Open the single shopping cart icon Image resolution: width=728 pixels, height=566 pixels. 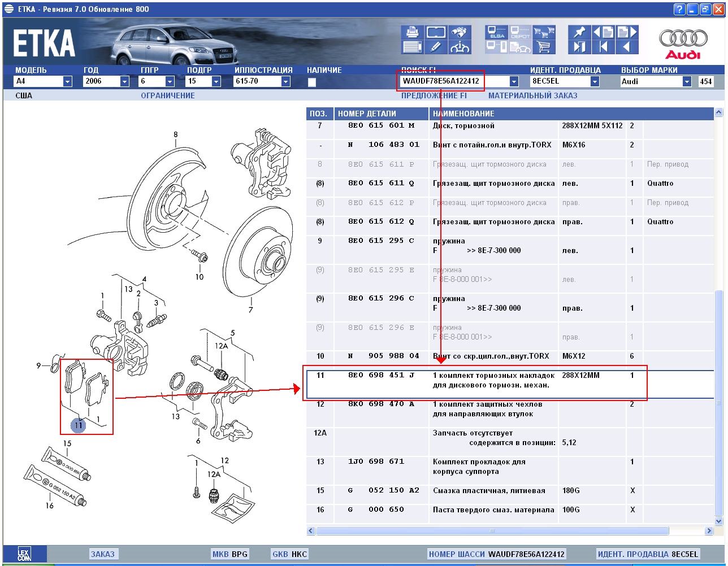(544, 47)
